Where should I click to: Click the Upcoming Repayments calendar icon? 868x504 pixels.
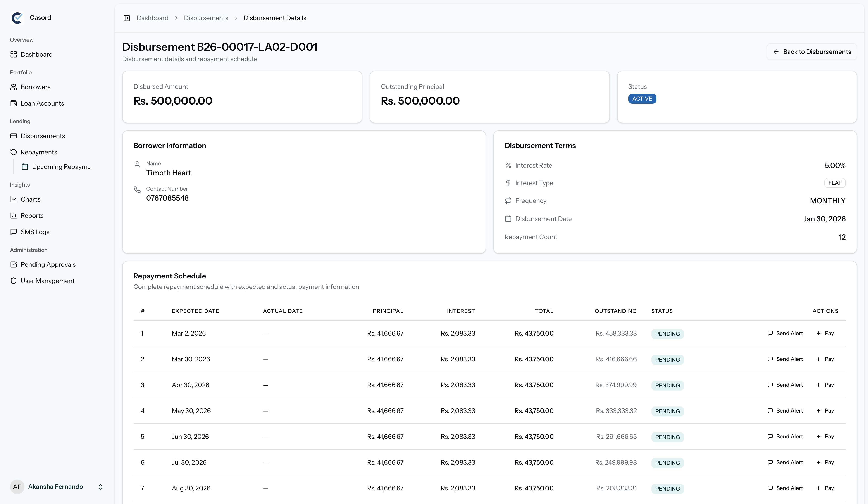(25, 166)
